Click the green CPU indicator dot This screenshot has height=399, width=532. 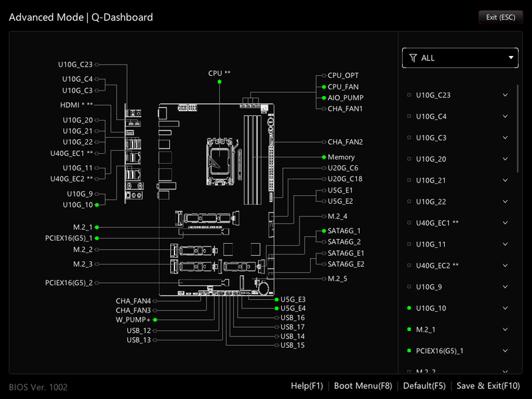coord(220,82)
